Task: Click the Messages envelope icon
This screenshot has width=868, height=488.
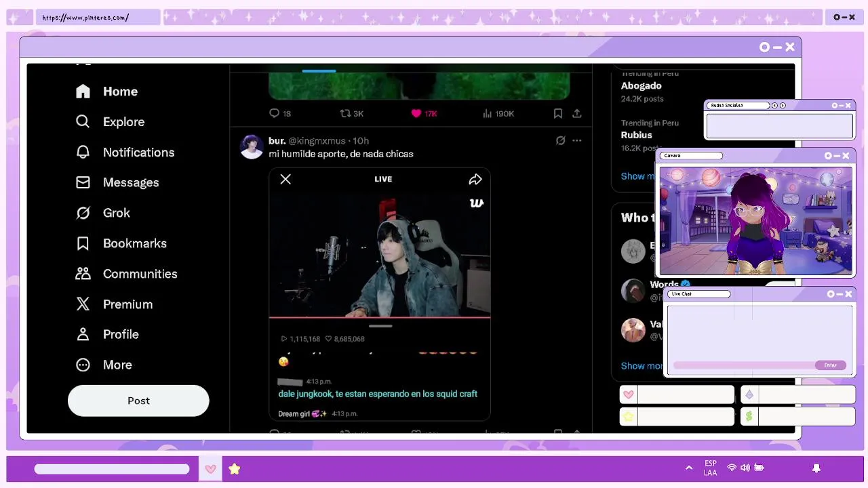Action: pos(83,182)
